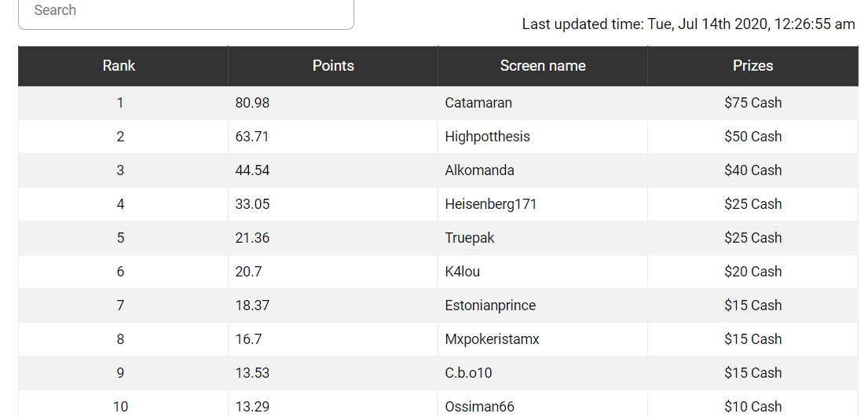Click the Ossiman66 player name
This screenshot has width=868, height=417.
(x=479, y=407)
